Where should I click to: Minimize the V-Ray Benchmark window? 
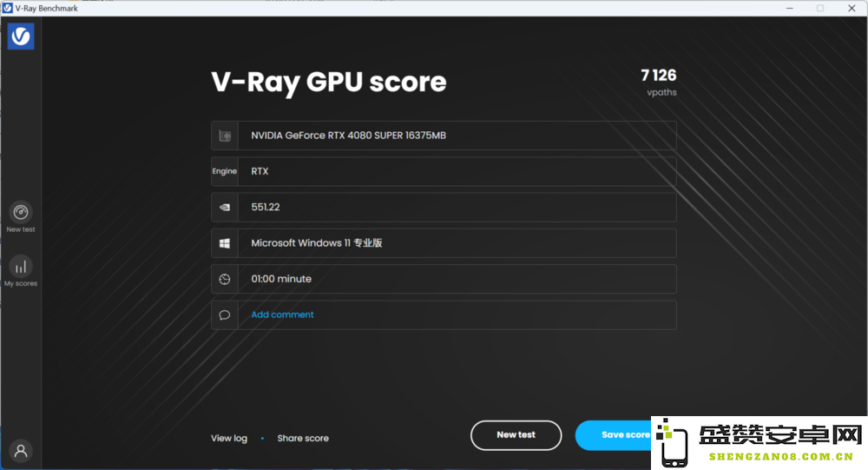pos(789,8)
